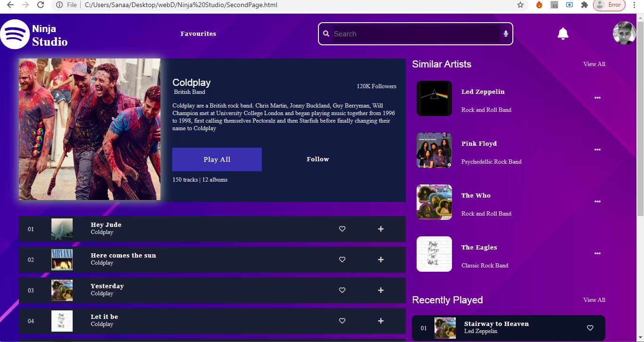The image size is (644, 342).
Task: Open The Who's three-dot expander menu
Action: tap(597, 201)
